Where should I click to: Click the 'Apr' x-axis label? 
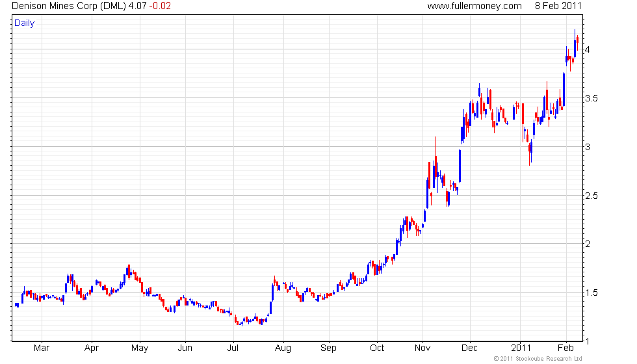click(x=92, y=348)
